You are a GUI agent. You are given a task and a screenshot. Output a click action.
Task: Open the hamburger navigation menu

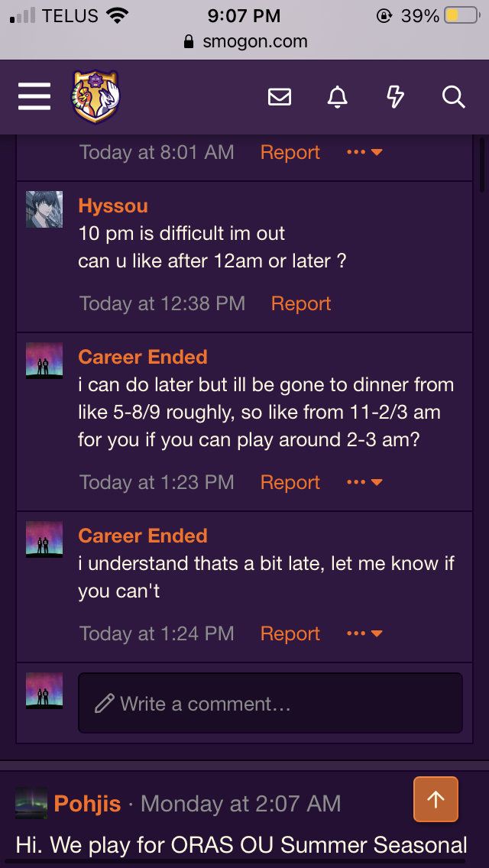pos(34,97)
